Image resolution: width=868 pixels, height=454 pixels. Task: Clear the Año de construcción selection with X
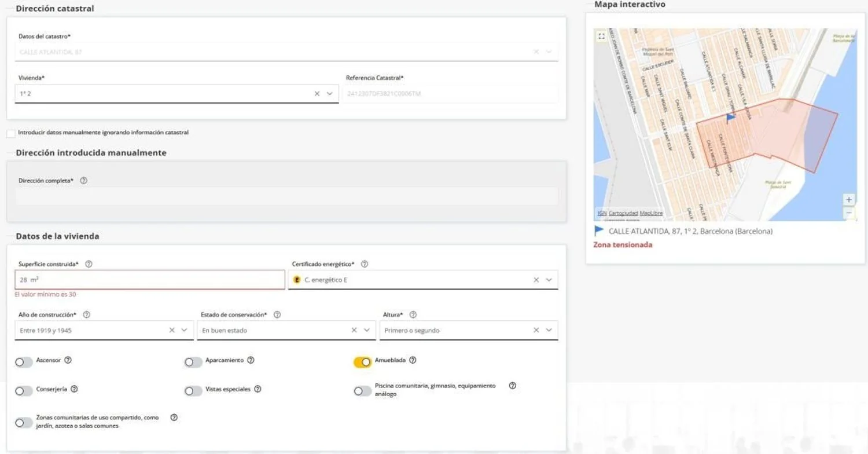click(x=172, y=330)
